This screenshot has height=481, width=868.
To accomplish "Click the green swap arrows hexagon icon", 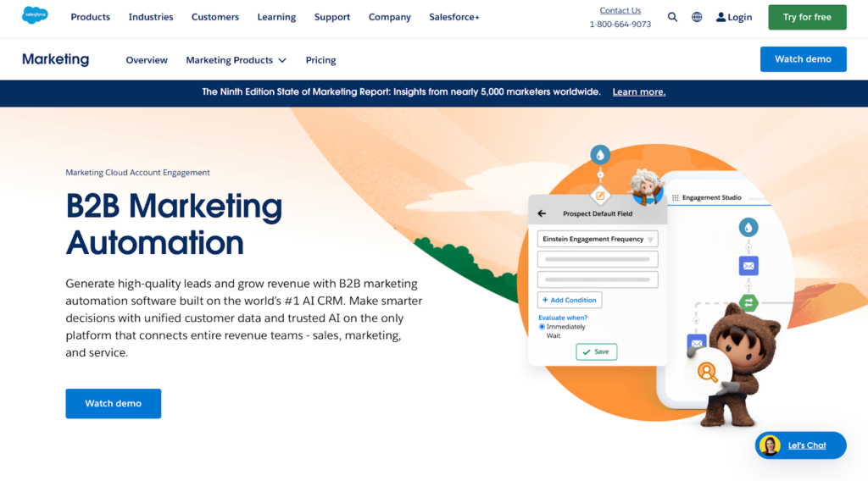I will tap(748, 302).
